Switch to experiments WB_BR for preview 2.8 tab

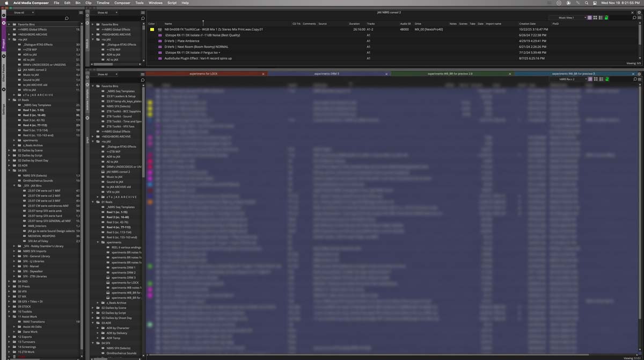[x=453, y=73]
